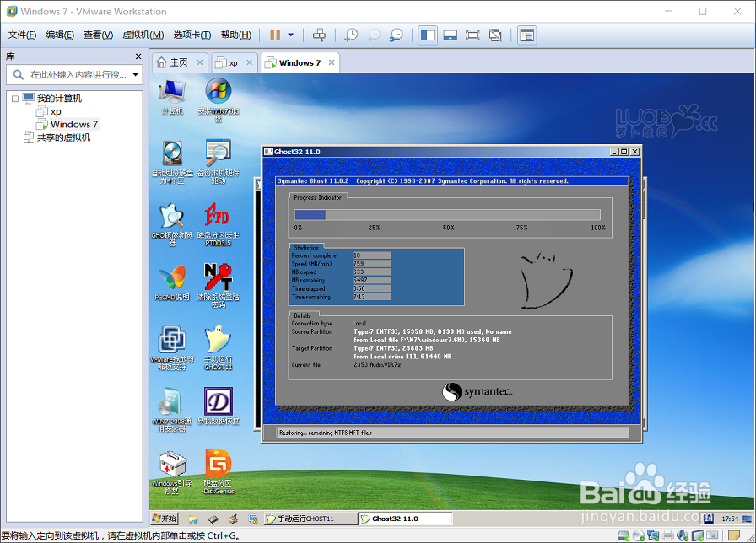
Task: Select the 手动运行GHOST11 taskbar button
Action: coord(311,519)
